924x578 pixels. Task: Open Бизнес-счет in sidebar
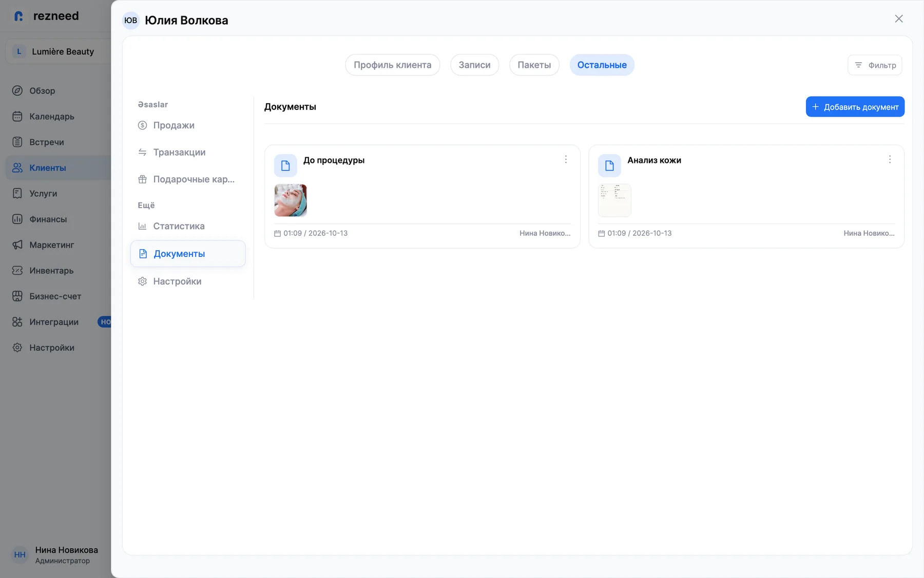tap(55, 296)
